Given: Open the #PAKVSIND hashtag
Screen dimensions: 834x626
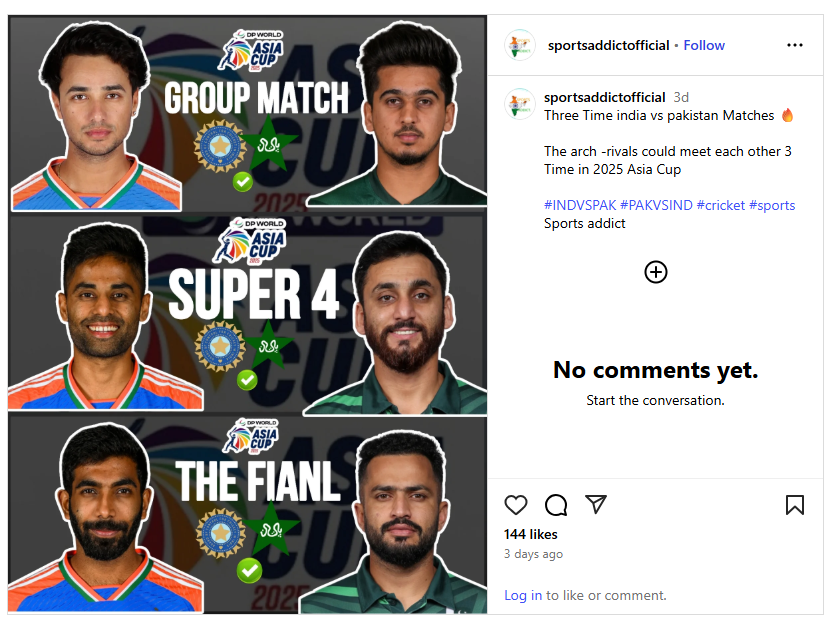Looking at the screenshot, I should [656, 205].
